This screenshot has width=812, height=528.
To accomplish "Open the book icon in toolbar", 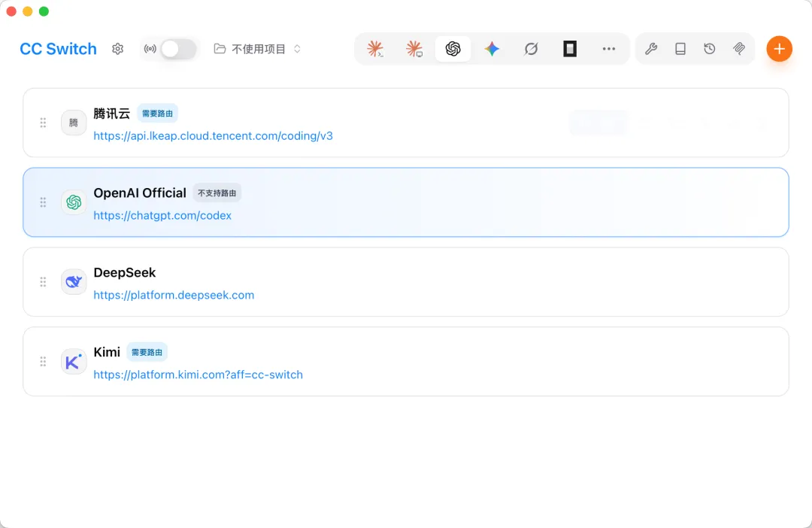I will (680, 49).
